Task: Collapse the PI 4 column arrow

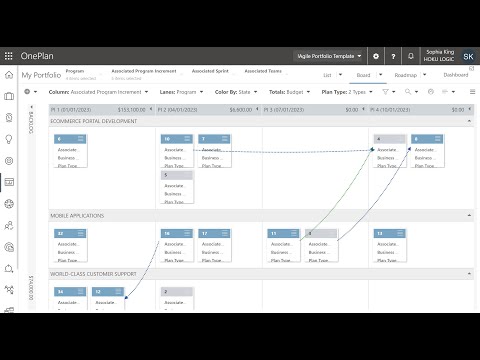Action: pos(470,109)
